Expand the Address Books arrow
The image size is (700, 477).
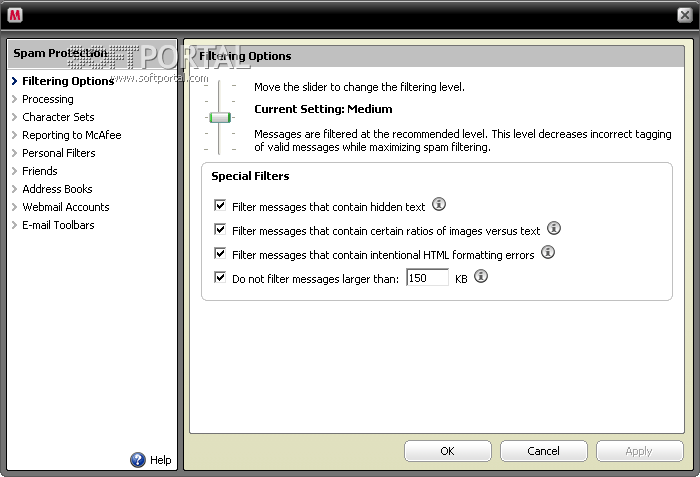tap(14, 189)
